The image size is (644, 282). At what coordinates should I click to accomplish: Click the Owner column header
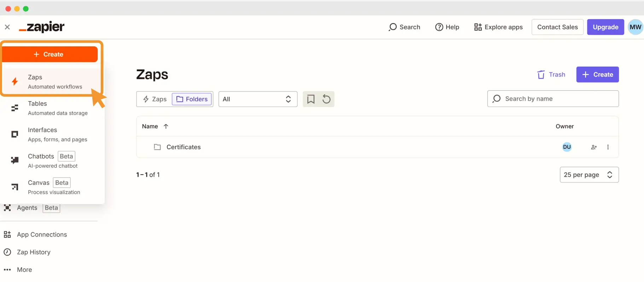[x=564, y=126]
